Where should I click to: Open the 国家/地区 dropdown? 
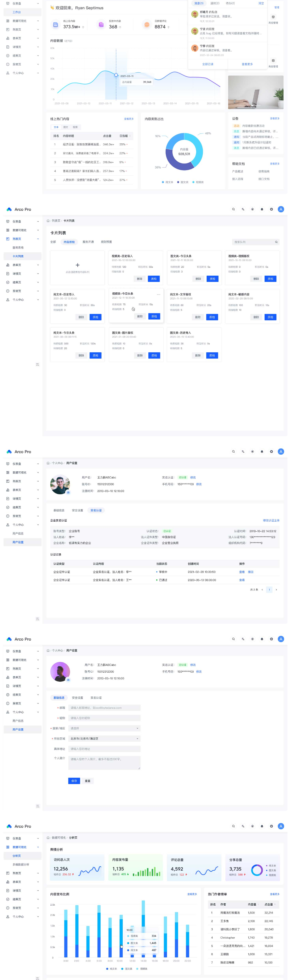click(x=104, y=728)
